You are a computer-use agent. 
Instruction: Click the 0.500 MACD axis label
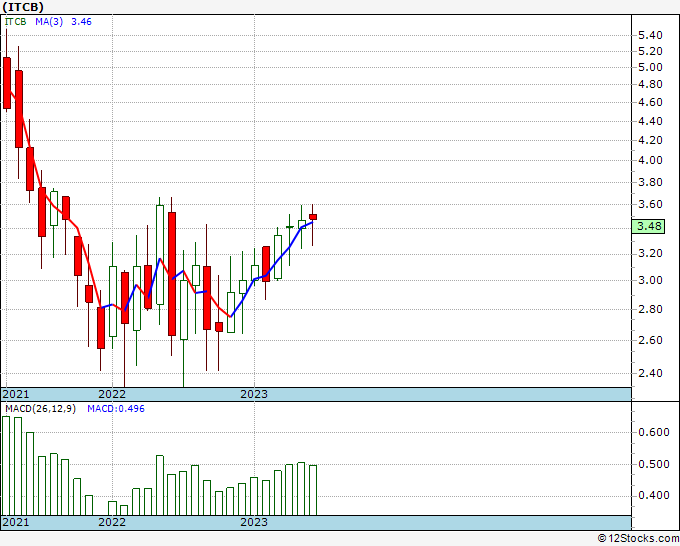[x=654, y=464]
